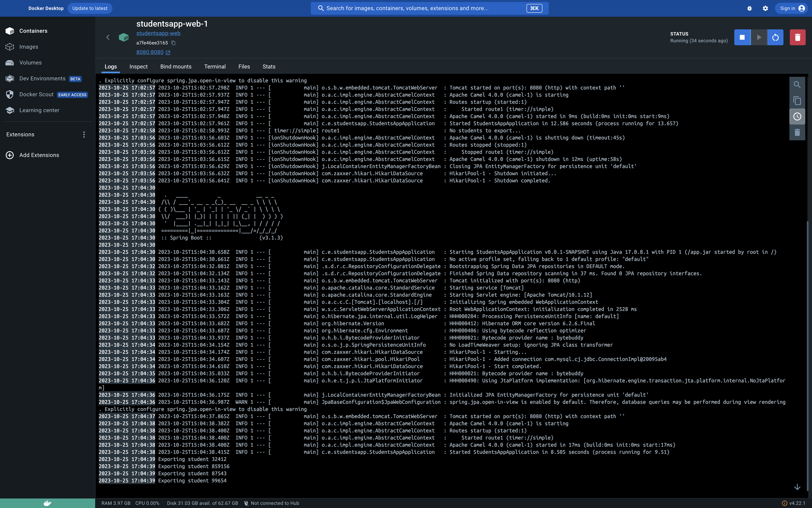The height and width of the screenshot is (508, 812).
Task: Click ':: Spring Boot ::' banner line
Action: 186,238
